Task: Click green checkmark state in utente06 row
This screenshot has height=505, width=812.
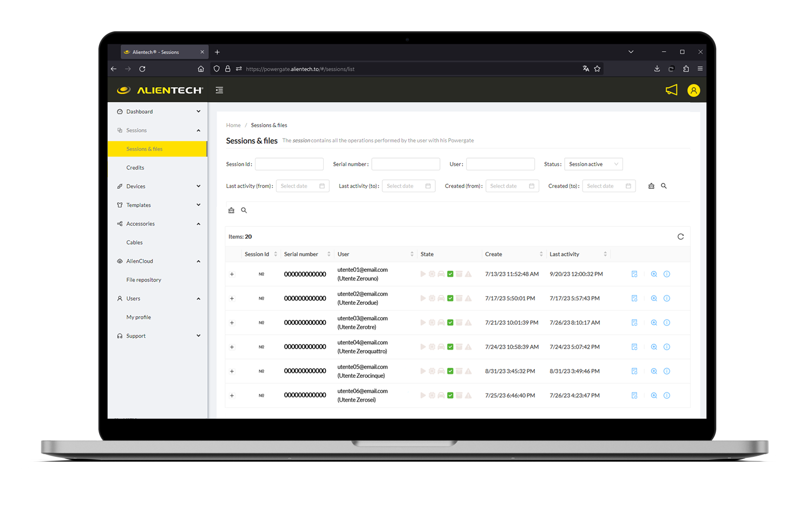Action: click(450, 396)
